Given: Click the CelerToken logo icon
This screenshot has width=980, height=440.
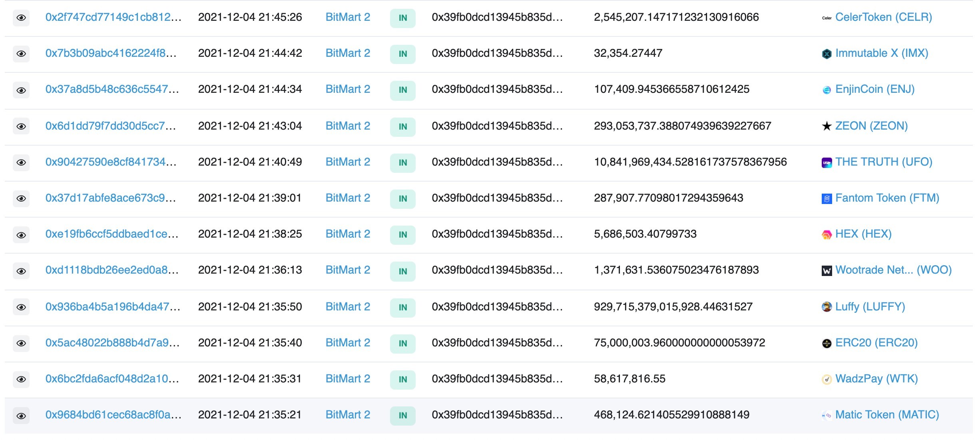Looking at the screenshot, I should tap(827, 18).
